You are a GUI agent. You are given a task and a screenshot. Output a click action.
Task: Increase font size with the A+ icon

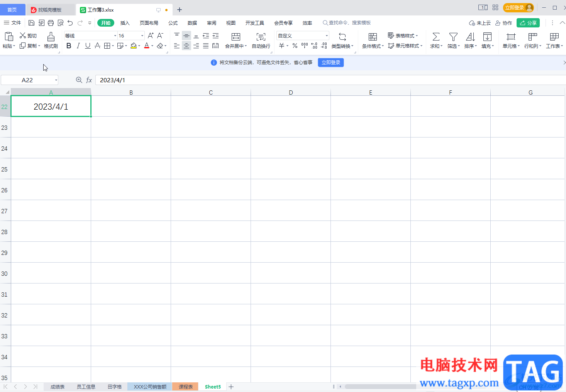151,36
